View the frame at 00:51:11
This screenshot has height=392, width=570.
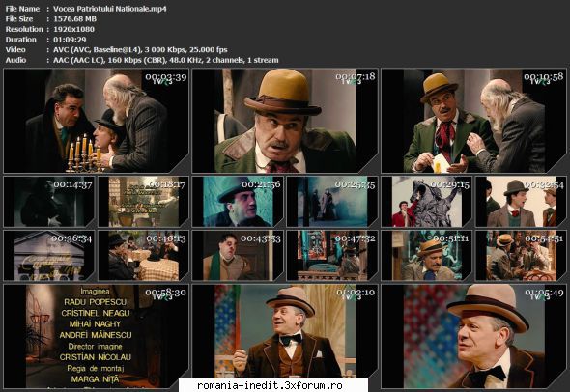point(427,256)
